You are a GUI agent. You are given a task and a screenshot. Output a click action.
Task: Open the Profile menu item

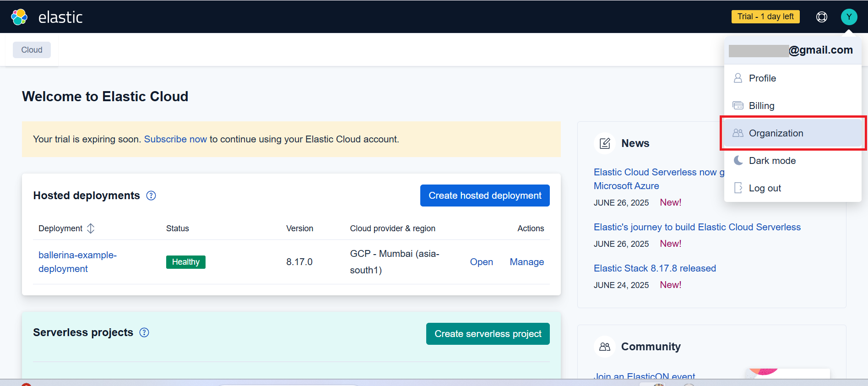[793, 78]
